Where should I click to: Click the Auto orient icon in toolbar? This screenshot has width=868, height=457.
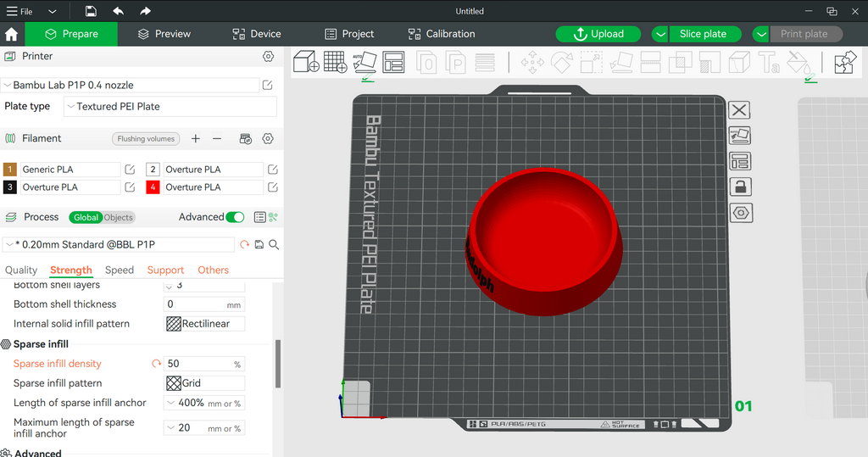(364, 62)
